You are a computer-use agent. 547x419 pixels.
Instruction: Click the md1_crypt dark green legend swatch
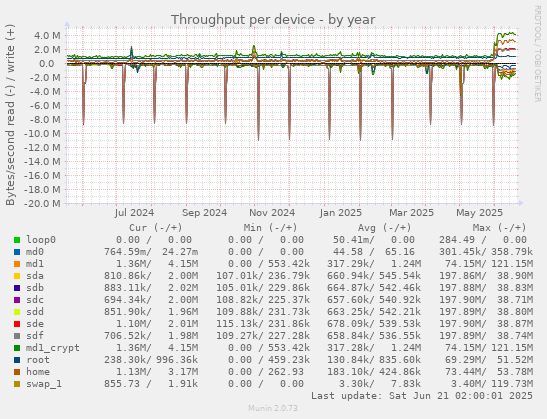click(x=17, y=348)
